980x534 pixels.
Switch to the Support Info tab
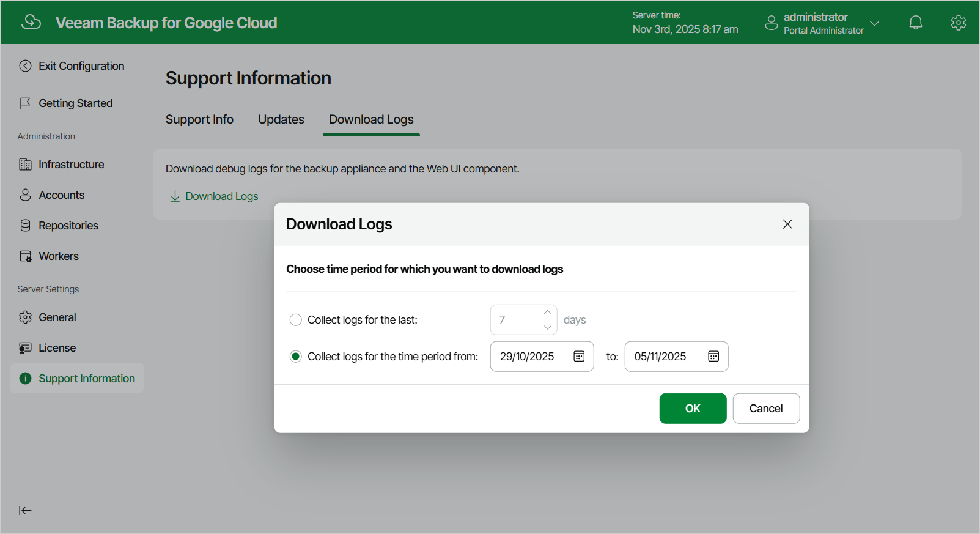[199, 119]
